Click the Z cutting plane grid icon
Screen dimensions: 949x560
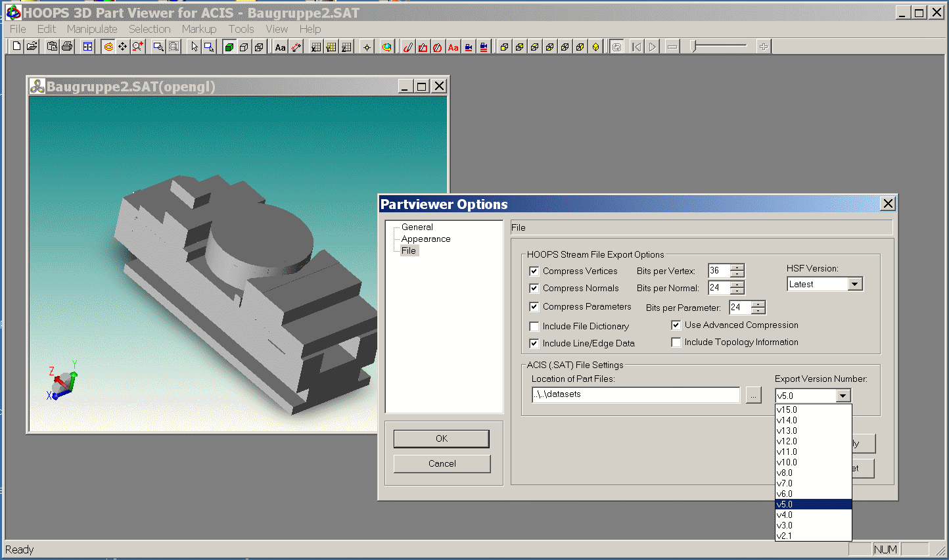pos(346,47)
